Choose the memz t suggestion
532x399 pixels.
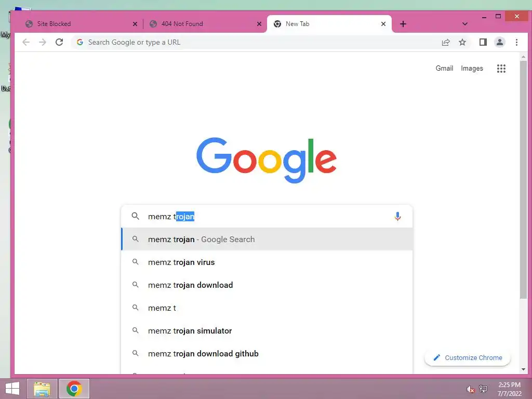click(x=267, y=308)
